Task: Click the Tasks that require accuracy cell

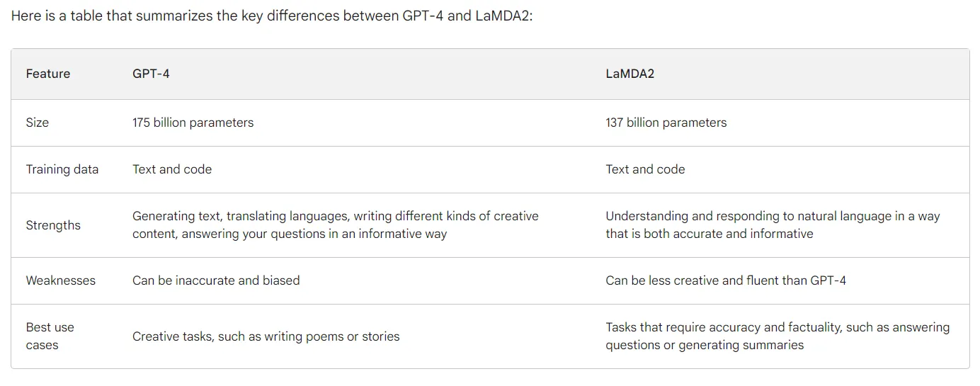Action: pos(777,336)
